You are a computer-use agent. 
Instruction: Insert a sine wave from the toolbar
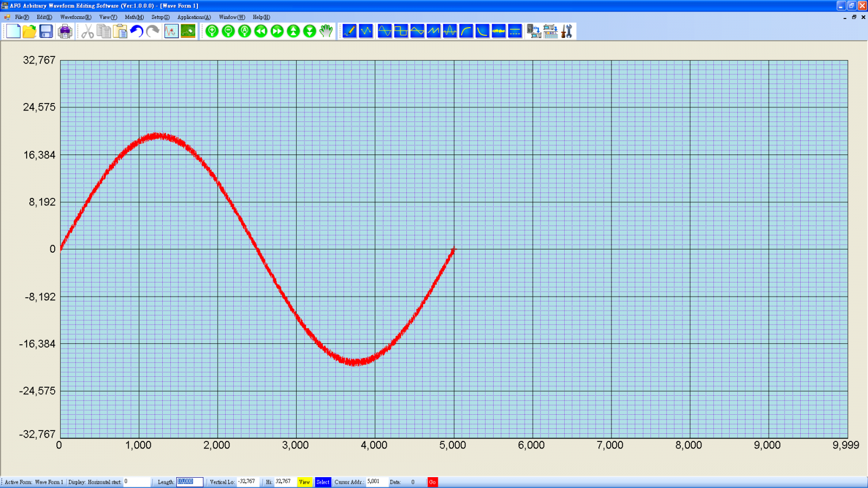pos(385,31)
